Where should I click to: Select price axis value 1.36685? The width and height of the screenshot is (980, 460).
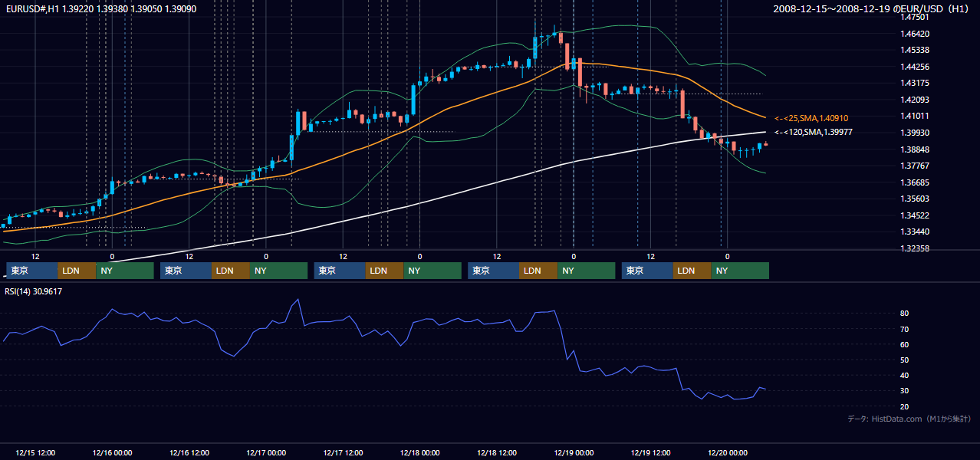tap(914, 182)
